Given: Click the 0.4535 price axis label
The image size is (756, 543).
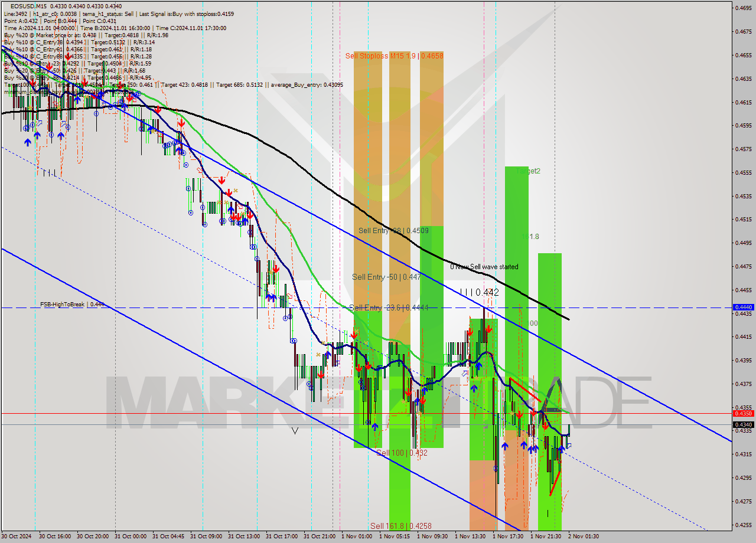Looking at the screenshot, I should pos(742,196).
